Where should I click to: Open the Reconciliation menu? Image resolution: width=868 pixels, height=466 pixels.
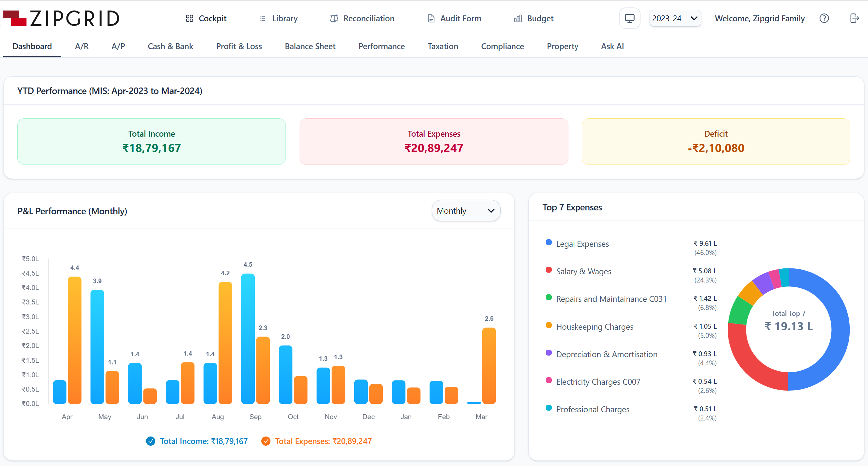(362, 18)
